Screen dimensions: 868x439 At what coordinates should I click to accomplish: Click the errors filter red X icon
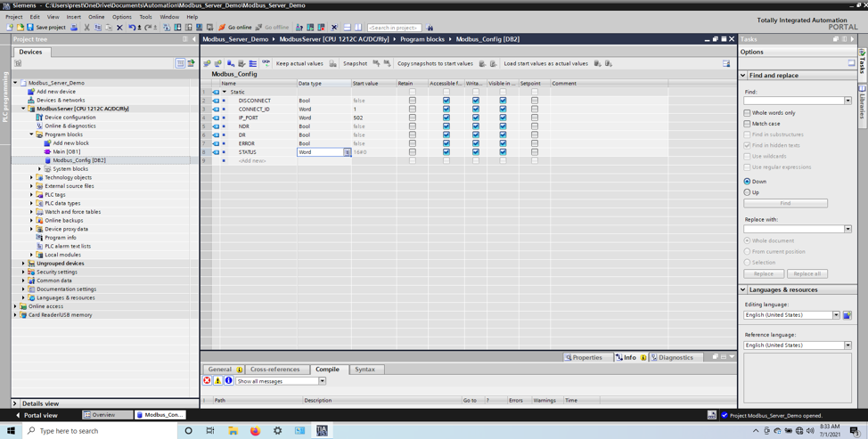pos(207,381)
